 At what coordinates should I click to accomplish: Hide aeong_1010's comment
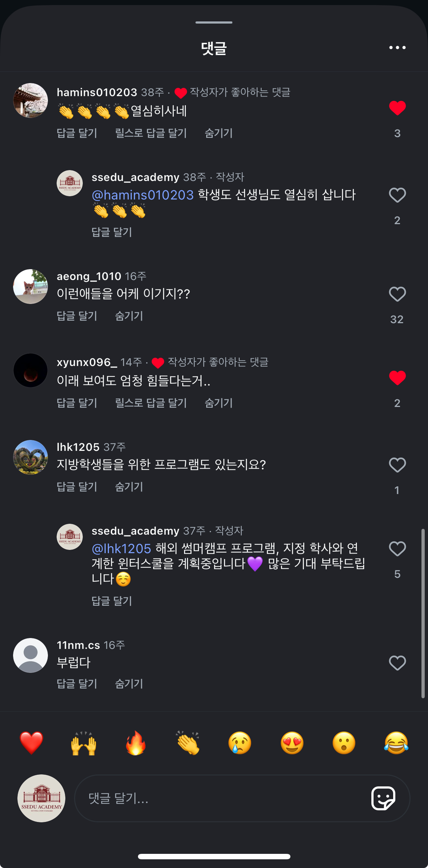[x=129, y=316]
